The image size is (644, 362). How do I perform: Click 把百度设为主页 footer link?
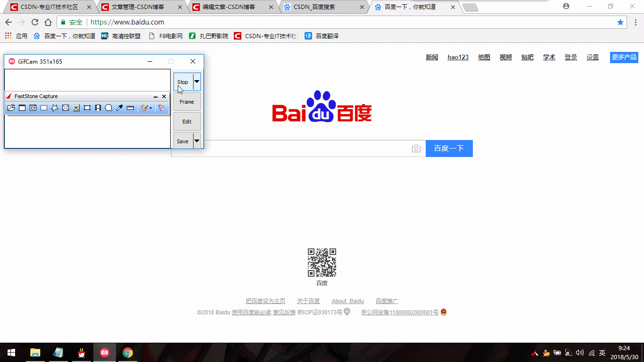click(265, 301)
